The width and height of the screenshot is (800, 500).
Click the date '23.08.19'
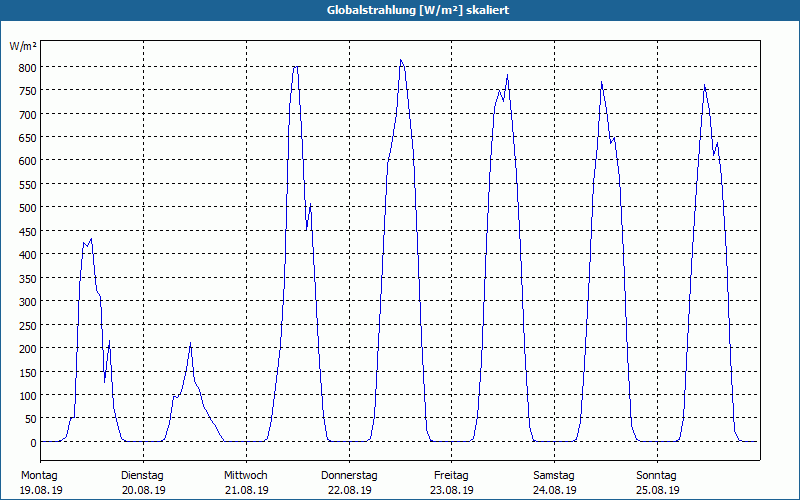[x=452, y=490]
